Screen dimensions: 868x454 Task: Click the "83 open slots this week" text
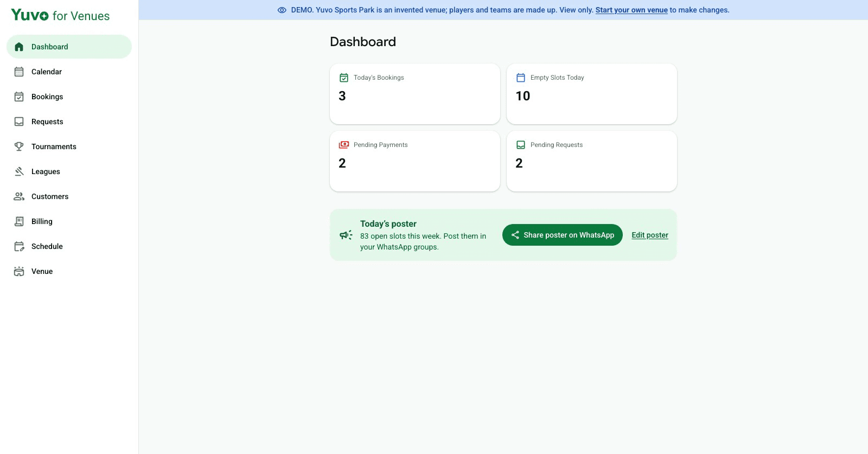tap(400, 236)
